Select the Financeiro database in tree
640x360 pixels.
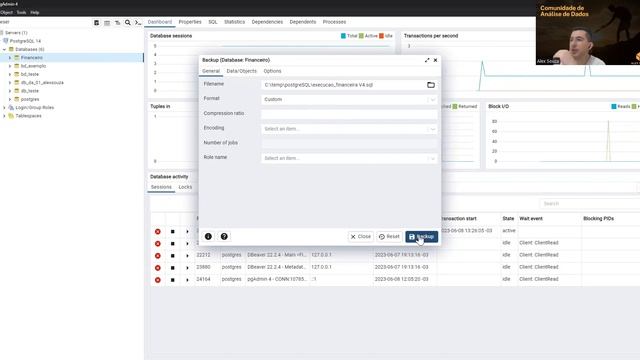(31, 58)
